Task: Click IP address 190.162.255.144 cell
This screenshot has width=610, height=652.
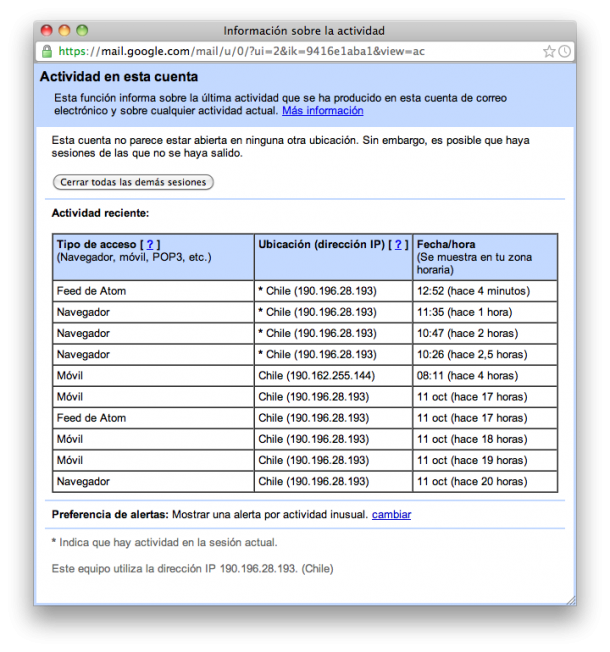Action: coord(317,375)
